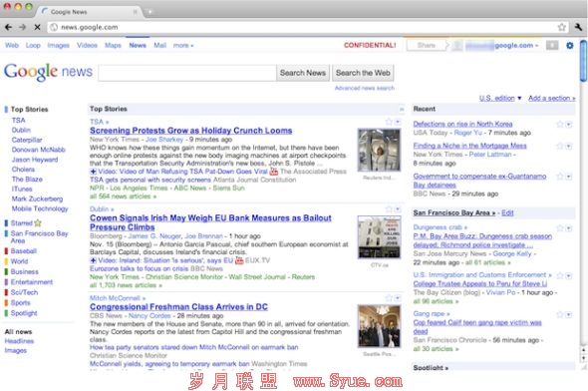This screenshot has width=588, height=391.
Task: Star the Cop feared gang rape story
Action: pos(560,315)
